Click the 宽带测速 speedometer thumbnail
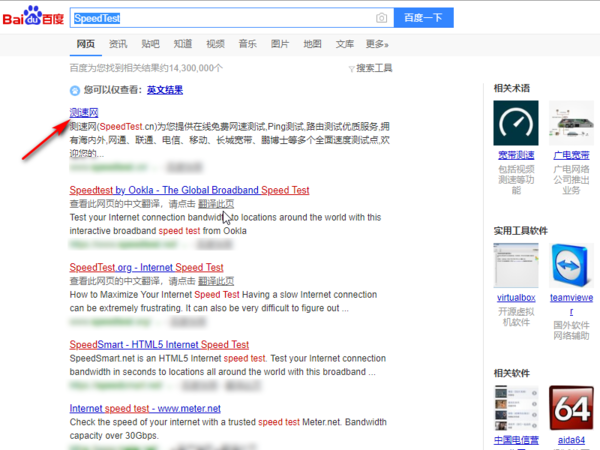Image resolution: width=600 pixels, height=450 pixels. pyautogui.click(x=516, y=123)
